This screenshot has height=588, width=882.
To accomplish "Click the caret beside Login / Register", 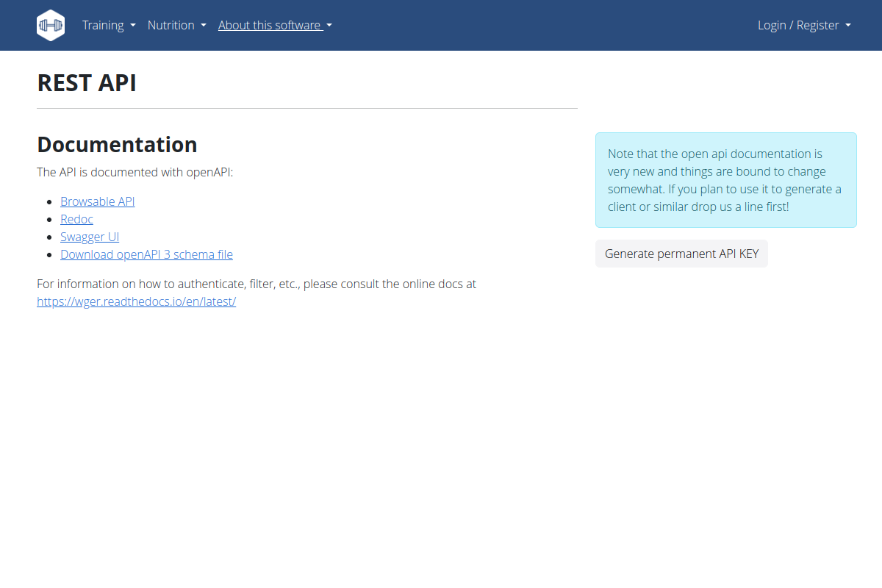I will point(848,26).
